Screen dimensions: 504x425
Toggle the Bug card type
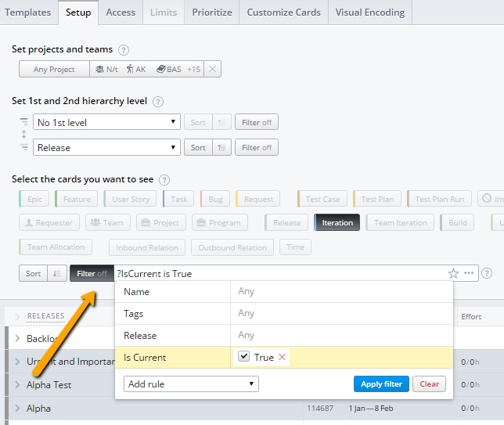pyautogui.click(x=215, y=199)
